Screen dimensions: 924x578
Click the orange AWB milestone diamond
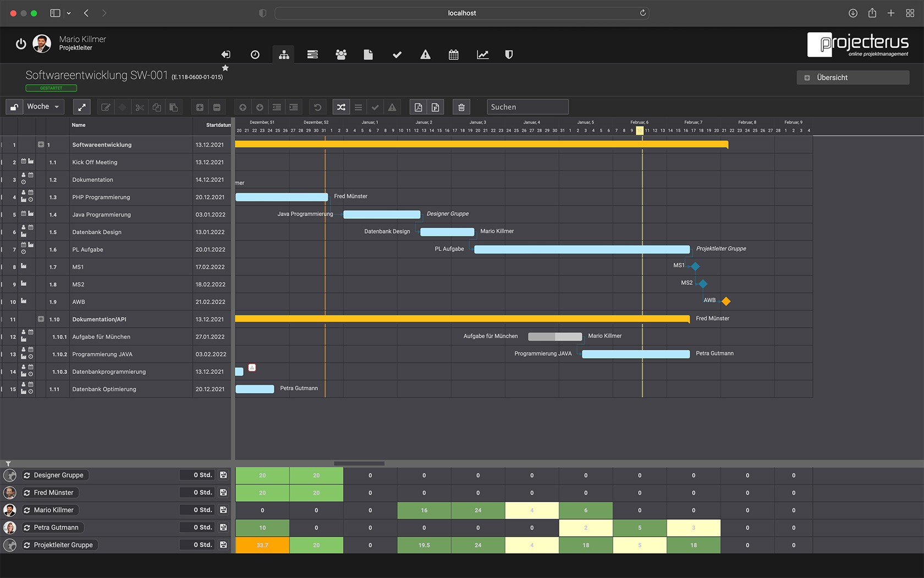point(726,301)
